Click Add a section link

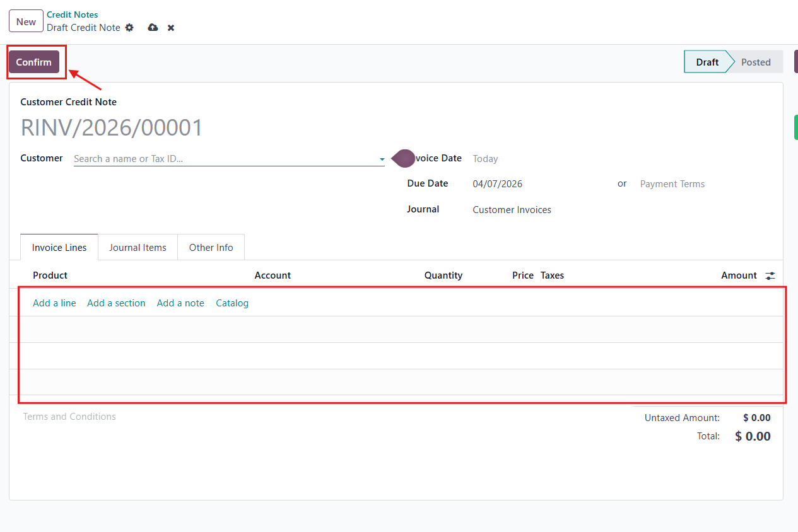tap(116, 303)
